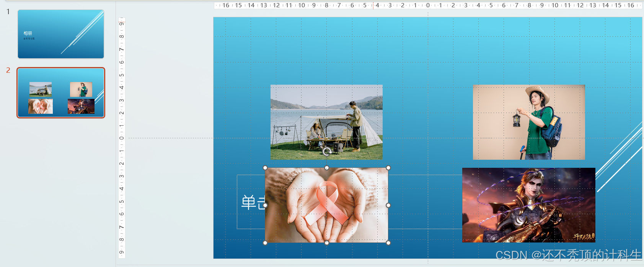Click the rotation handle above ribbon photo
This screenshot has width=644, height=267.
[327, 152]
